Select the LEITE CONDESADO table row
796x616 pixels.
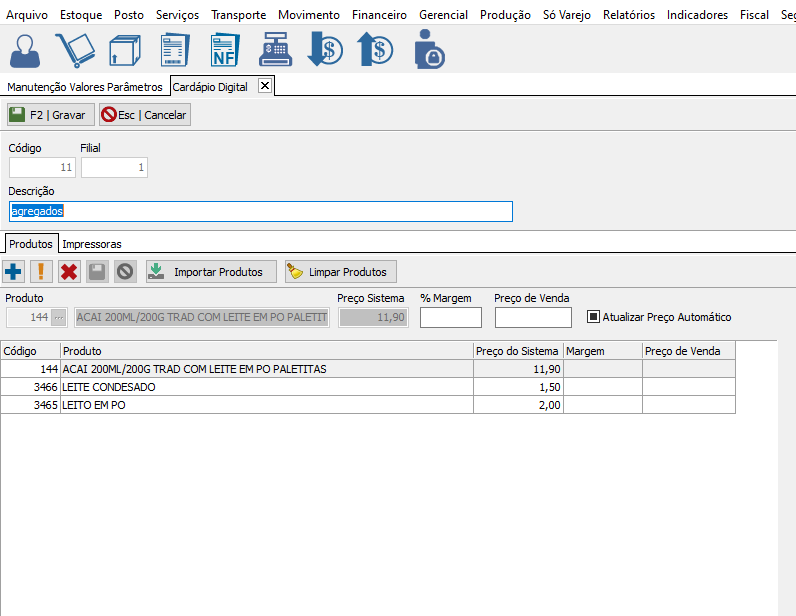[x=267, y=387]
